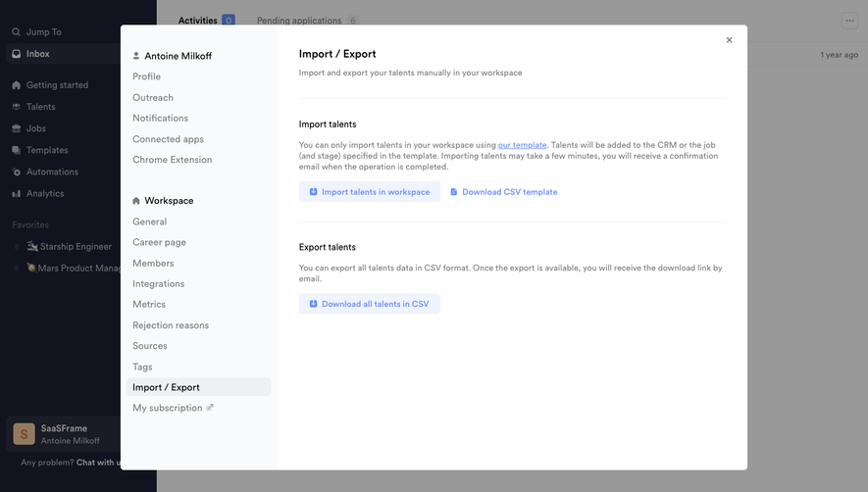Open the Sources settings

coord(150,345)
